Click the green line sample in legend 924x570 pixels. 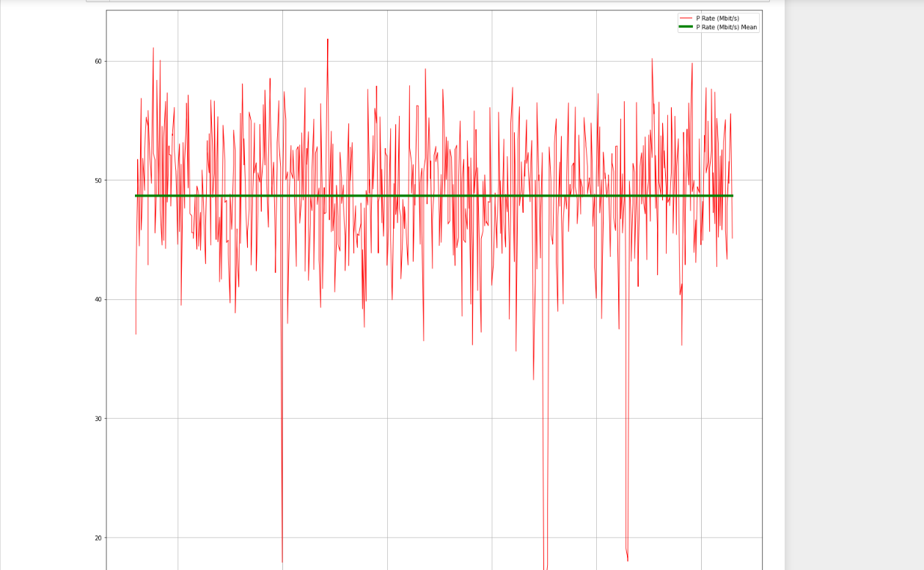[x=686, y=27]
